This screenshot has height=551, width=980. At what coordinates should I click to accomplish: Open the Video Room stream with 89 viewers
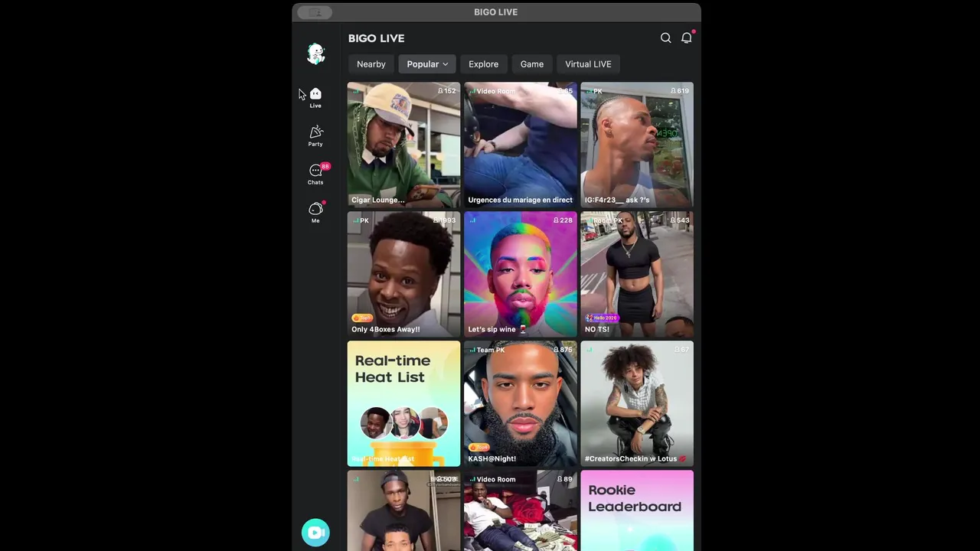[x=521, y=510]
